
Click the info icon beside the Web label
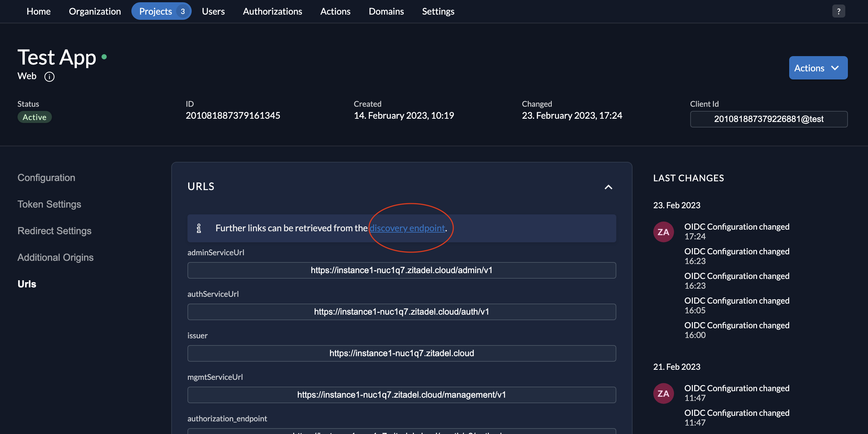49,77
